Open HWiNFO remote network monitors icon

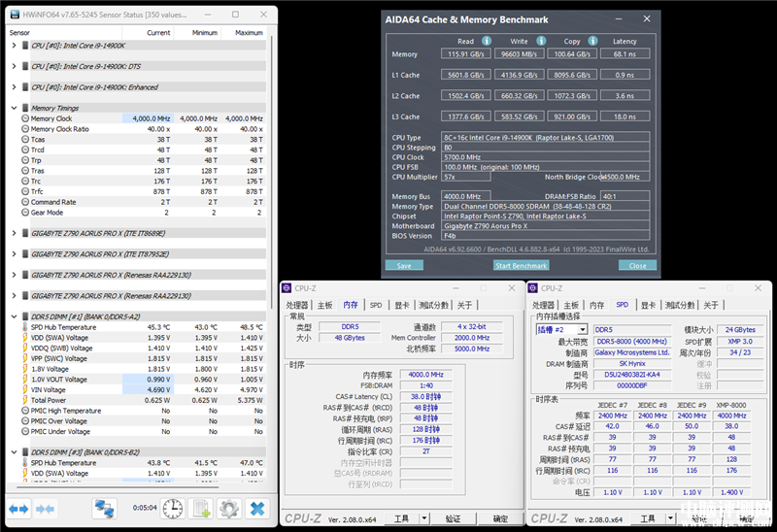click(x=105, y=509)
